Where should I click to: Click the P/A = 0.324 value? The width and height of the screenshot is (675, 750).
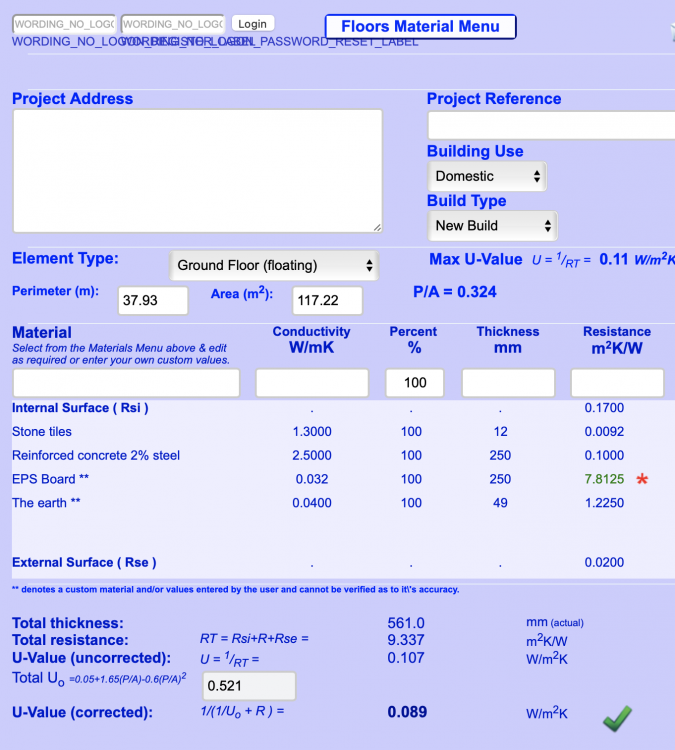(455, 292)
